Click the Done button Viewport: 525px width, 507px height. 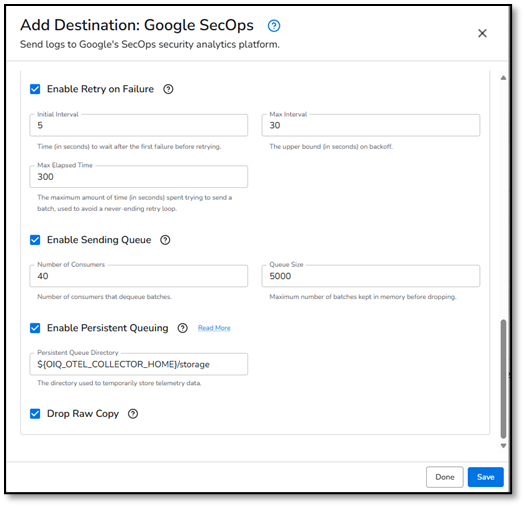[445, 477]
